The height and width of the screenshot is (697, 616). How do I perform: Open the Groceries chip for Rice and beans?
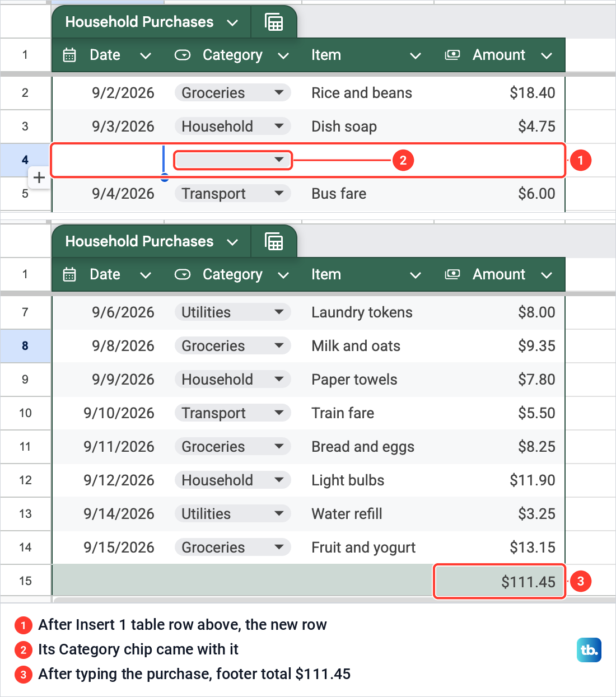(x=232, y=93)
